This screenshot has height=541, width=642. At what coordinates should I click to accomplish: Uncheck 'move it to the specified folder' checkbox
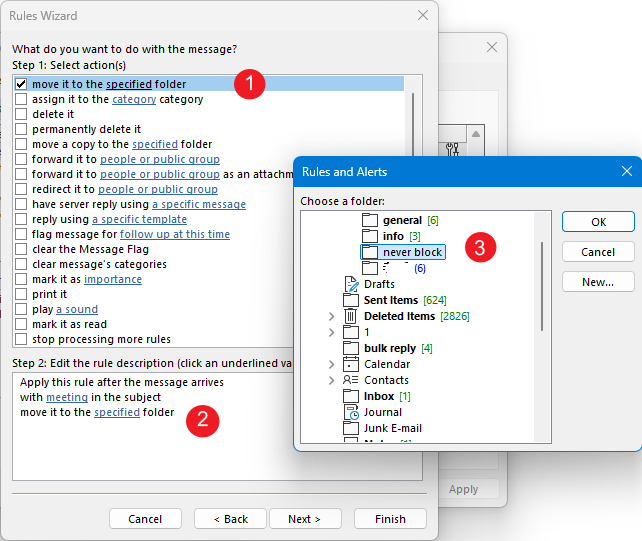21,84
